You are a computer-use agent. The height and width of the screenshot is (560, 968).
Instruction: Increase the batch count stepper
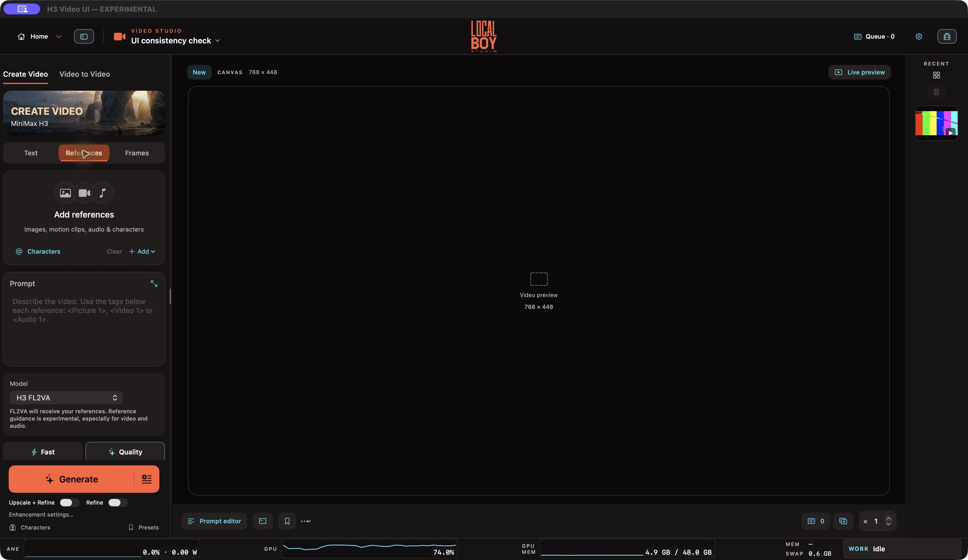tap(888, 518)
